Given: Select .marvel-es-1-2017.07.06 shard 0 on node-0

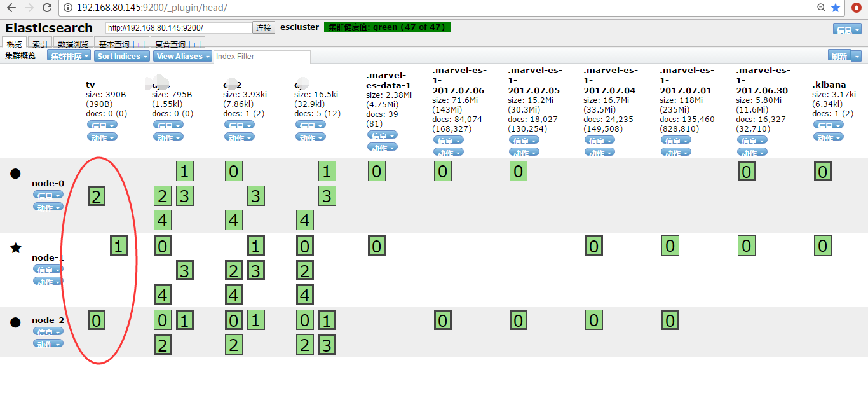Looking at the screenshot, I should pos(443,171).
